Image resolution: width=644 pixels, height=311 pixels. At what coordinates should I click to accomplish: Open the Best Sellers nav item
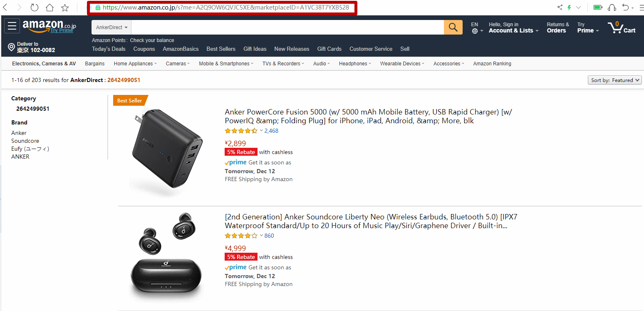(221, 49)
